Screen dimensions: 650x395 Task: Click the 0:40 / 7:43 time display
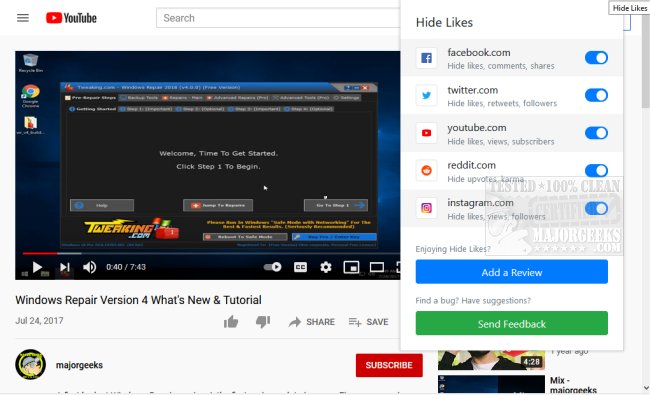[x=126, y=267]
